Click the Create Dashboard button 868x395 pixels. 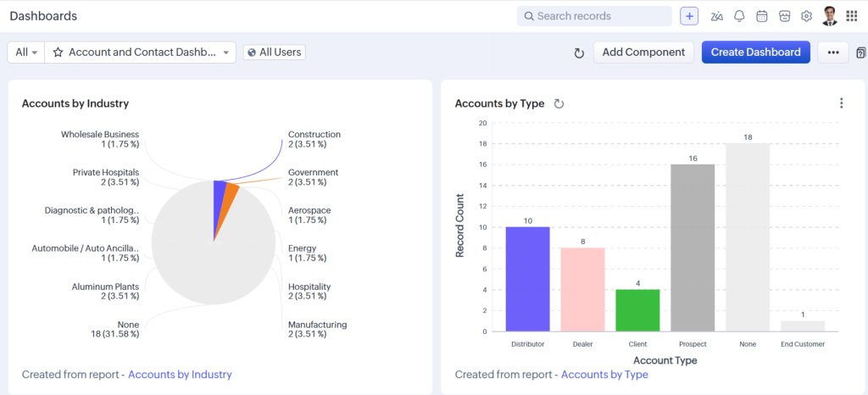click(755, 53)
